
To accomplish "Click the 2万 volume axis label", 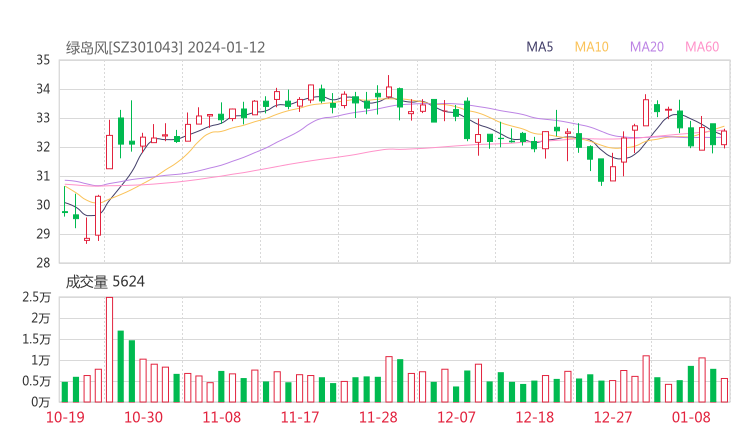I will [41, 318].
